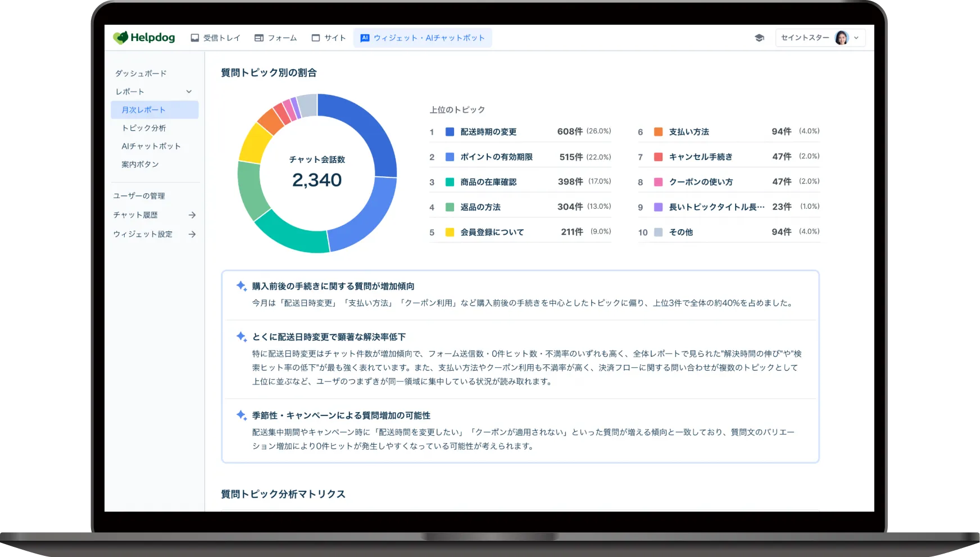Open ユーザーの管理 page
Screen dimensions: 980x557
coord(139,196)
